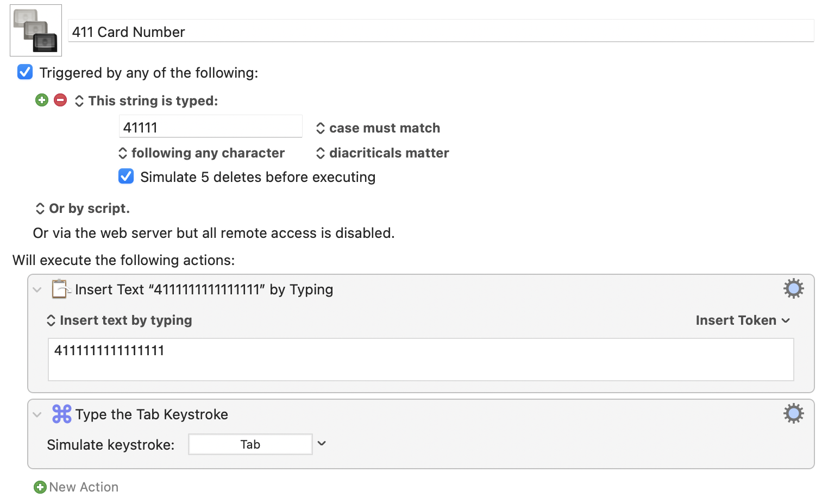Open the gear settings on the Tab Keystroke action
This screenshot has height=504, width=828.
point(793,413)
